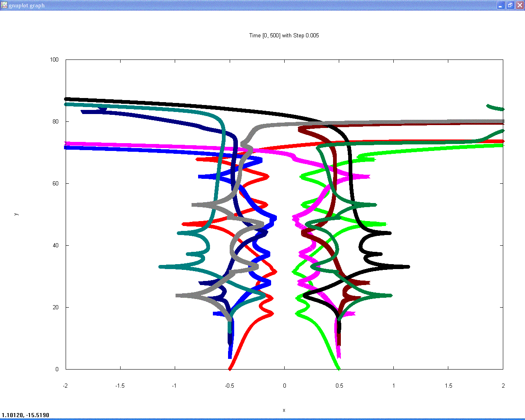Click the gnuplot icon in the title bar
The height and width of the screenshot is (420, 525).
click(4, 5)
